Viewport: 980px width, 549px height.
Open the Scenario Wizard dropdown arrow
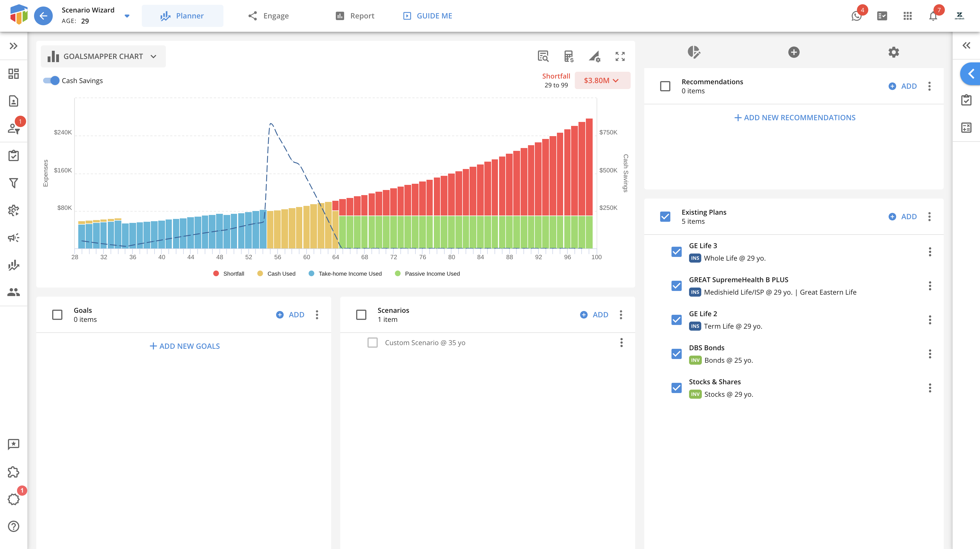[x=127, y=16]
